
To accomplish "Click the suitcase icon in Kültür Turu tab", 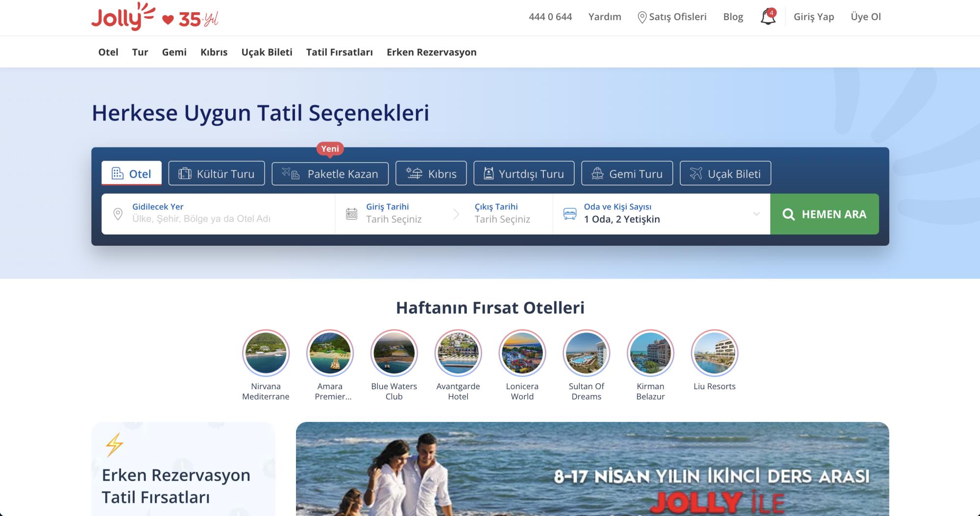I will (x=185, y=173).
